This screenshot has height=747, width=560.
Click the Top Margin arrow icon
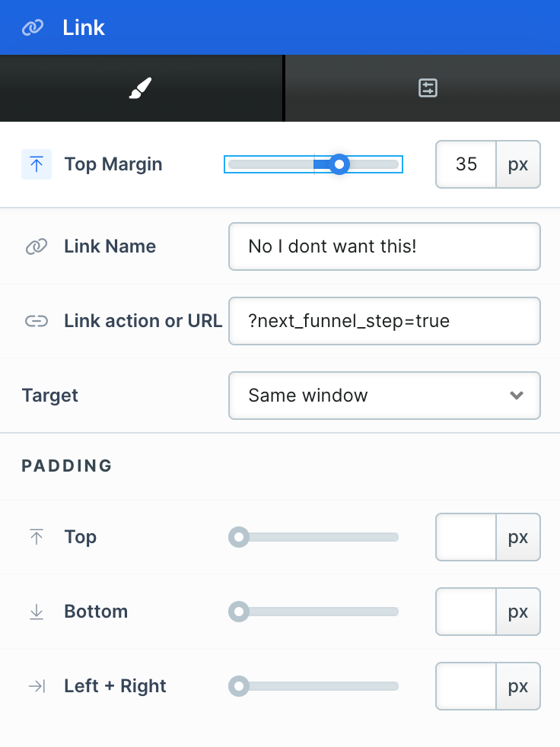(x=37, y=164)
